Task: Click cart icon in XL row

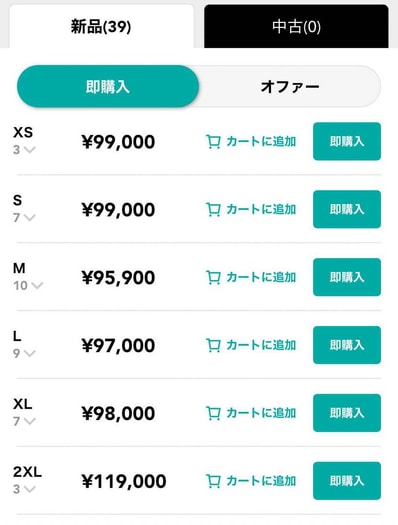Action: coord(213,413)
